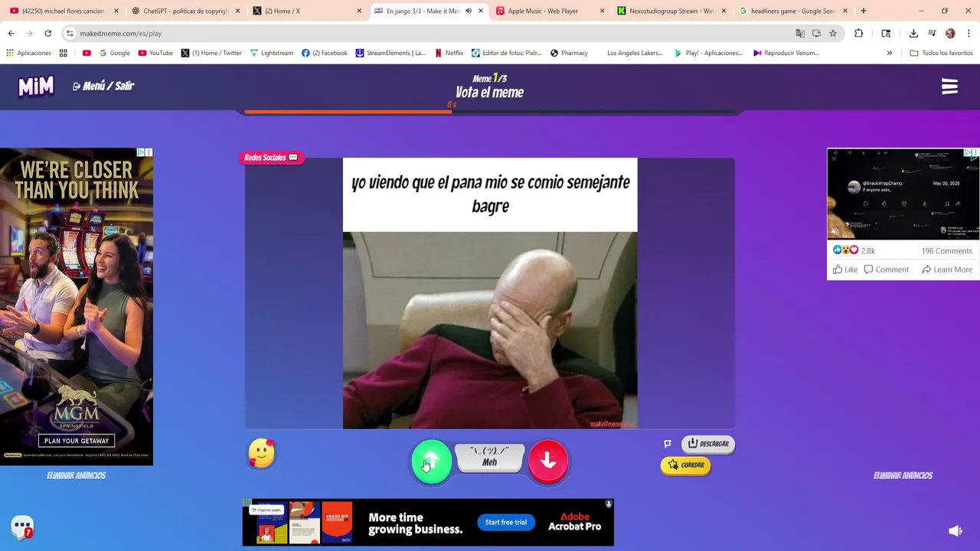Unmute the video ad at right
980x551 pixels.
pyautogui.click(x=835, y=232)
